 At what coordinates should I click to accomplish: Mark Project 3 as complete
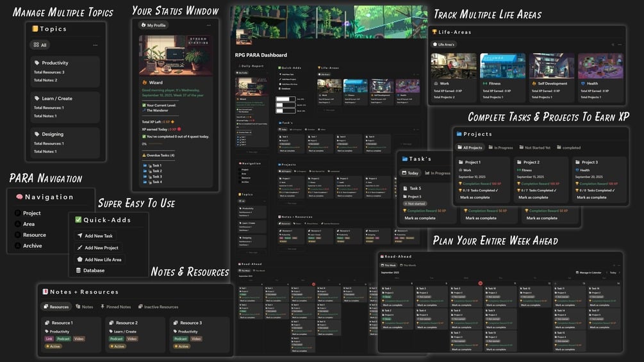(x=591, y=197)
